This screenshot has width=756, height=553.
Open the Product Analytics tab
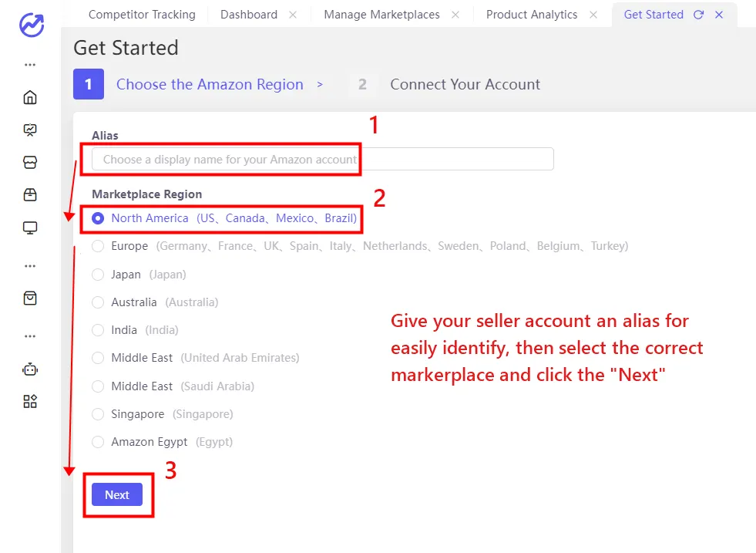click(x=531, y=14)
